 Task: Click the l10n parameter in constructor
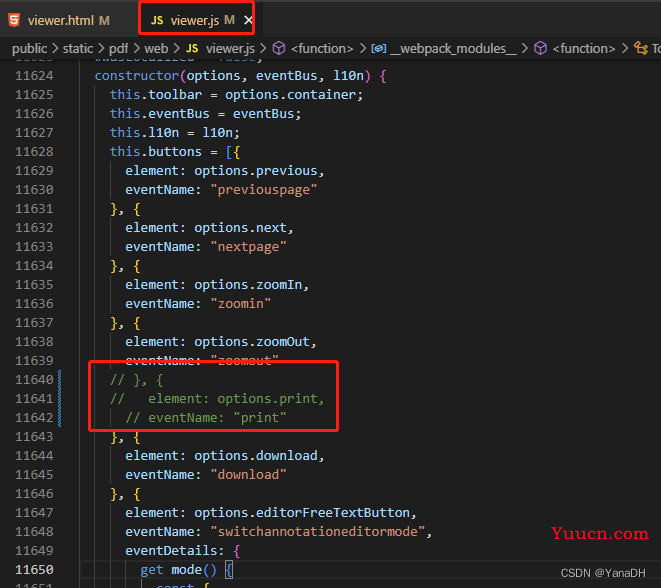tap(348, 76)
